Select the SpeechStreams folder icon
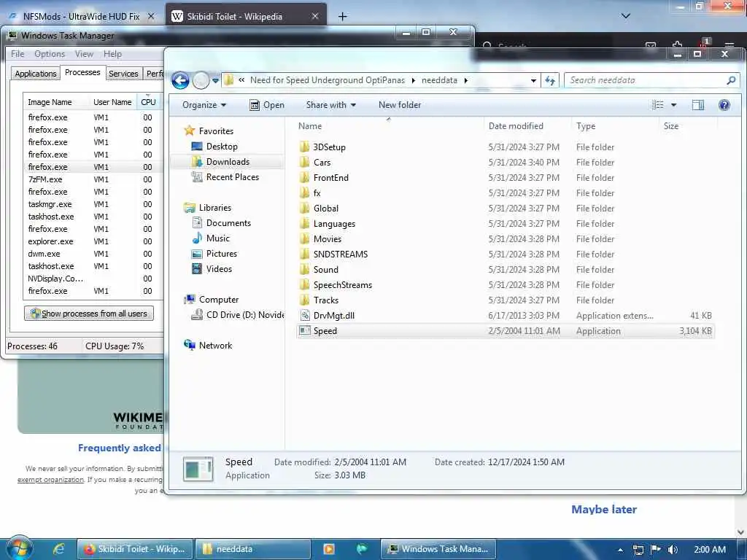This screenshot has height=560, width=747. (x=305, y=284)
